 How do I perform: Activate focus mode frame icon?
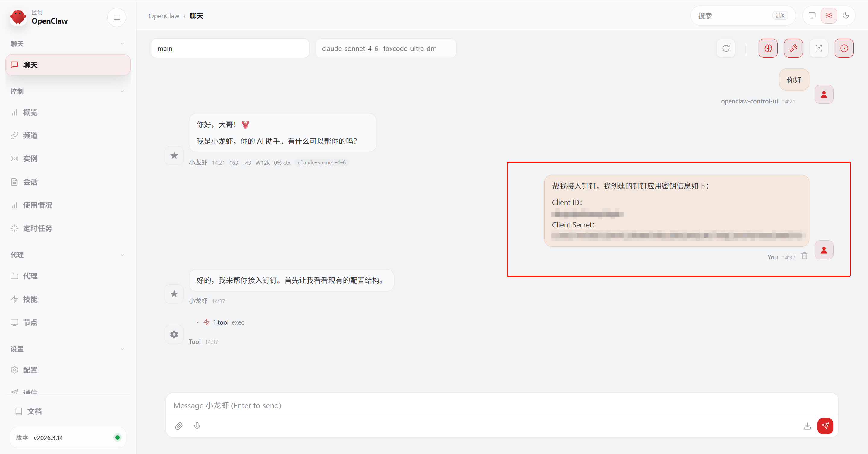point(819,48)
